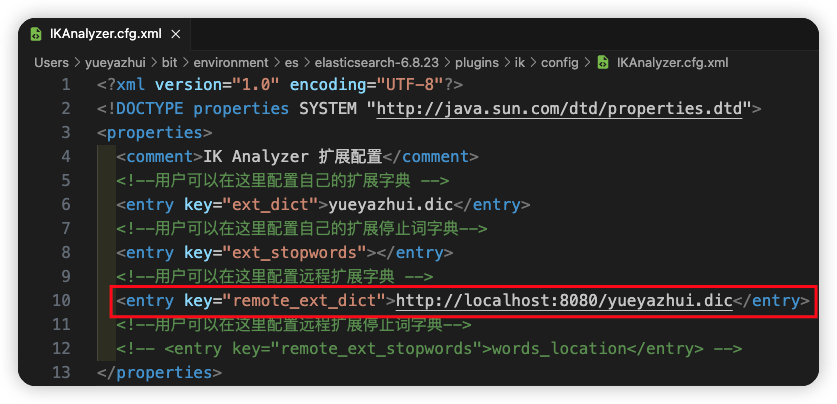This screenshot has height=404, width=837.
Task: Open the java.sun.com properties.dtd link
Action: pos(560,109)
